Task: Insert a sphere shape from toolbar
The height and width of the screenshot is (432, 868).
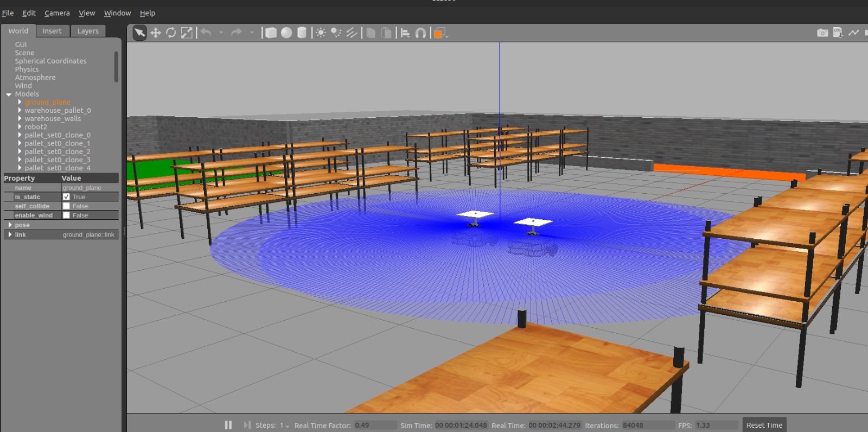Action: click(x=286, y=33)
